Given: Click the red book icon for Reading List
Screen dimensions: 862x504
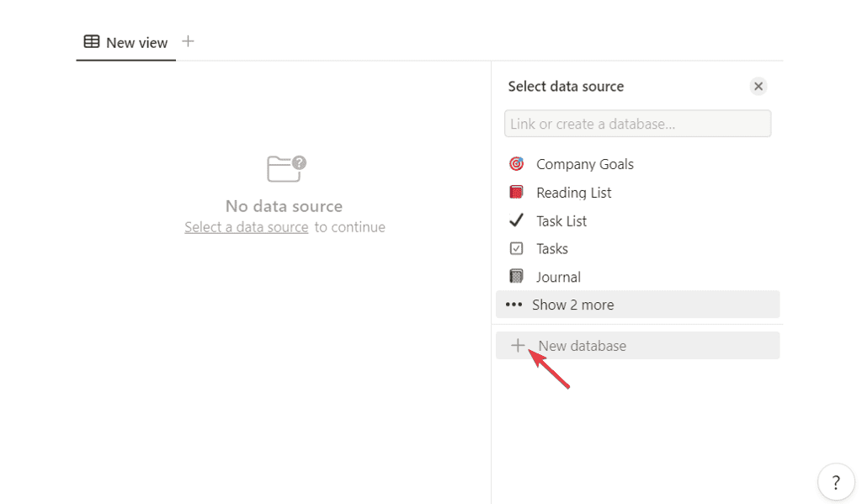Looking at the screenshot, I should tap(517, 193).
